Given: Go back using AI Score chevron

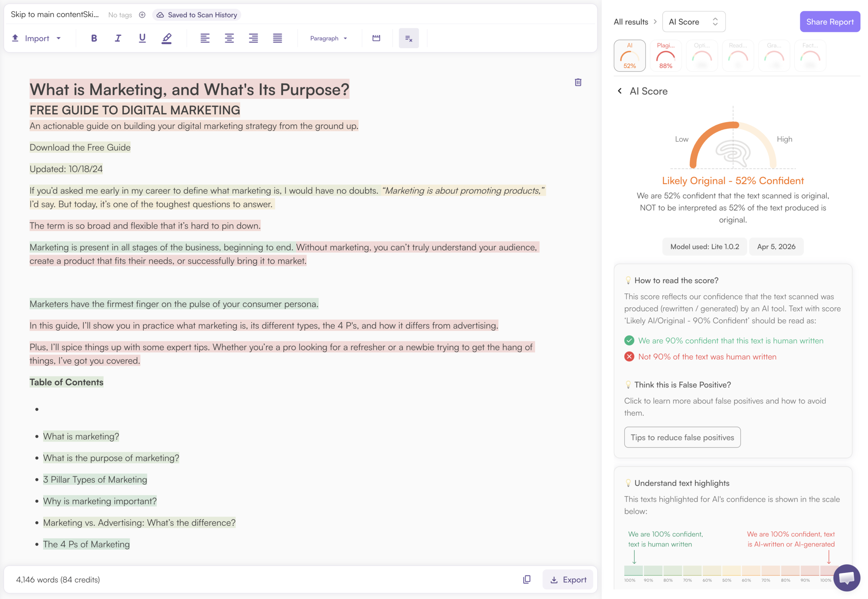Looking at the screenshot, I should pyautogui.click(x=620, y=91).
